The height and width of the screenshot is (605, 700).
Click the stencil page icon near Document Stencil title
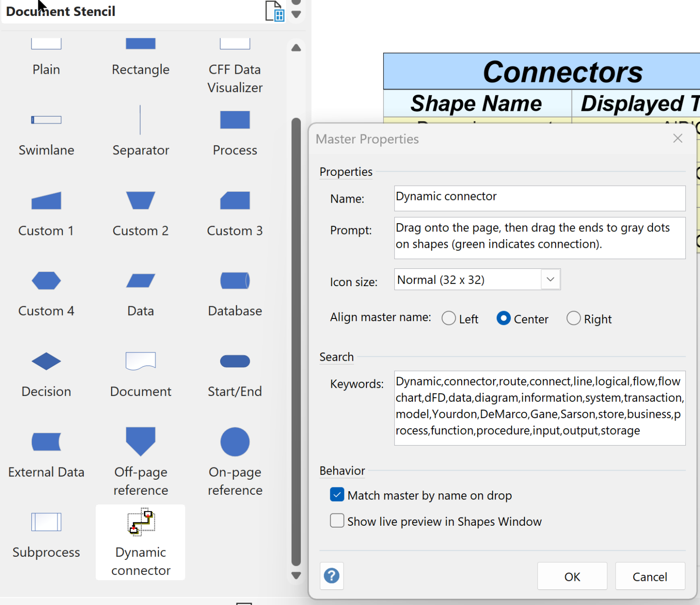pos(274,11)
